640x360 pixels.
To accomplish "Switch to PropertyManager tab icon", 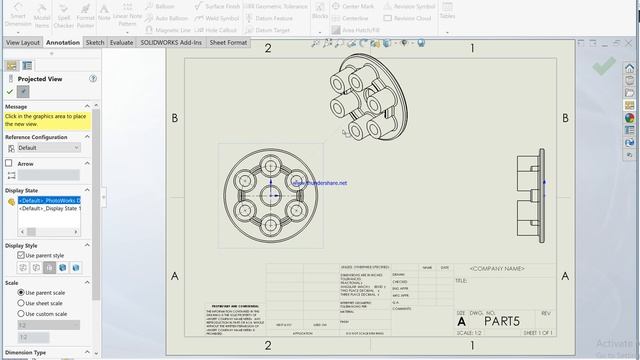I will coord(27,66).
